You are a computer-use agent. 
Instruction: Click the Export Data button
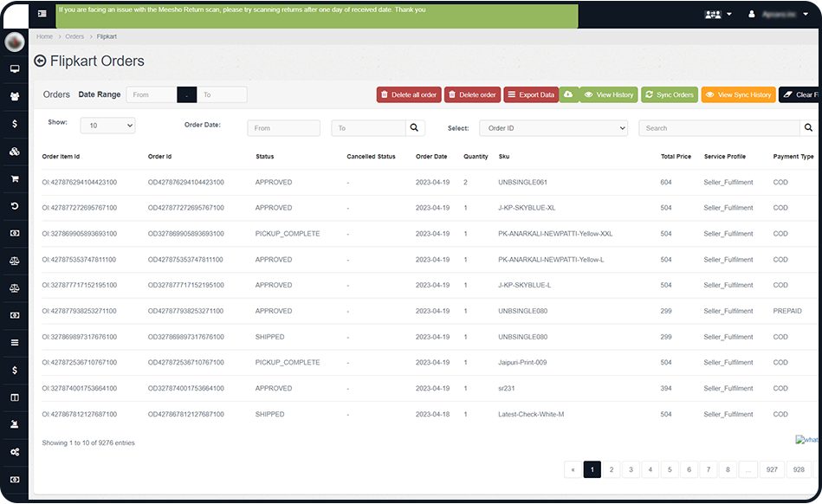pyautogui.click(x=531, y=94)
